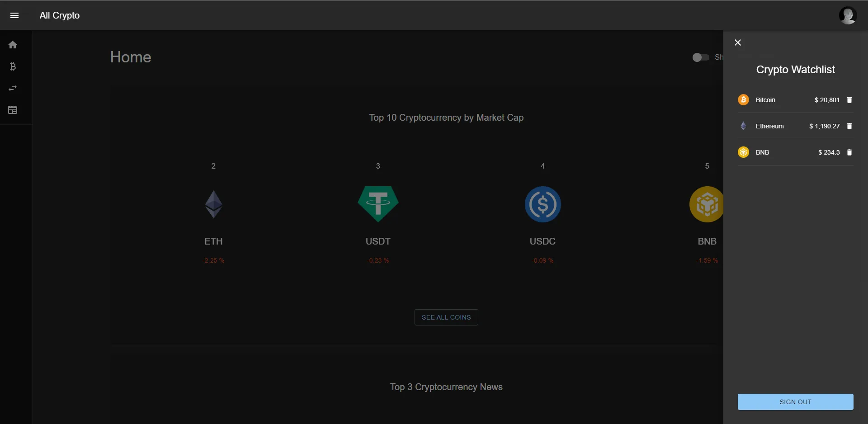Enable the toggle switch next to Home heading
This screenshot has height=424, width=868.
point(700,57)
